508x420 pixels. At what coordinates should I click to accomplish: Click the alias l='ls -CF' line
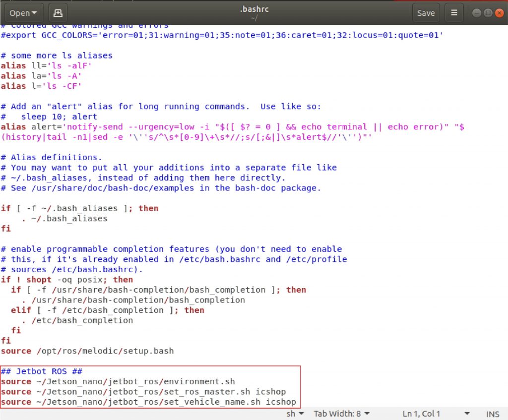[x=41, y=86]
